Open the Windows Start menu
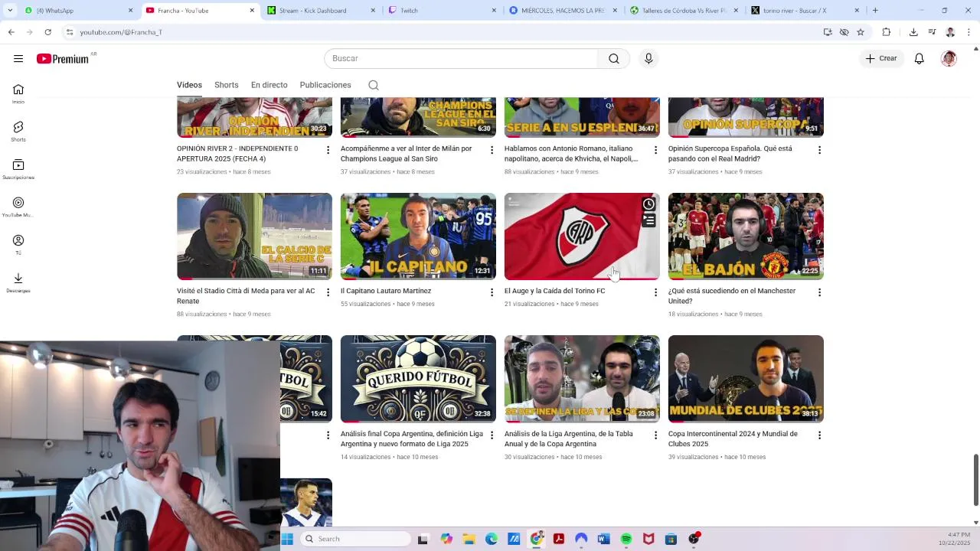 (287, 539)
